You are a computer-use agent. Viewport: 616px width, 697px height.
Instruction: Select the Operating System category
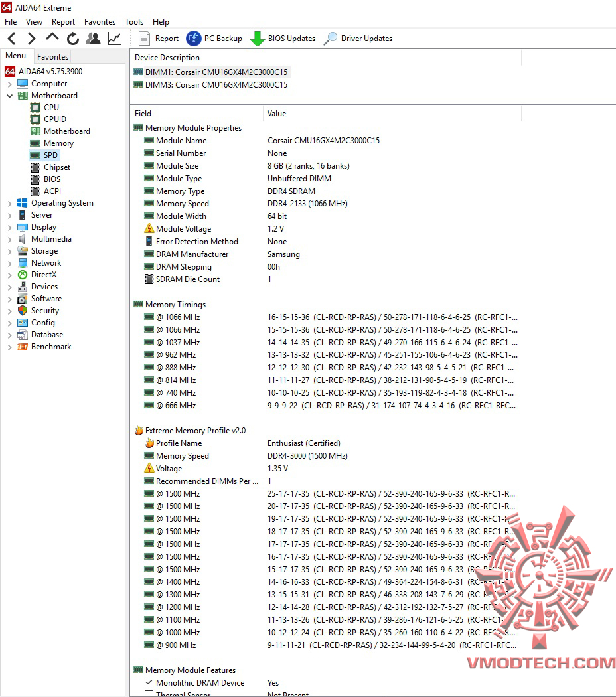coord(56,203)
